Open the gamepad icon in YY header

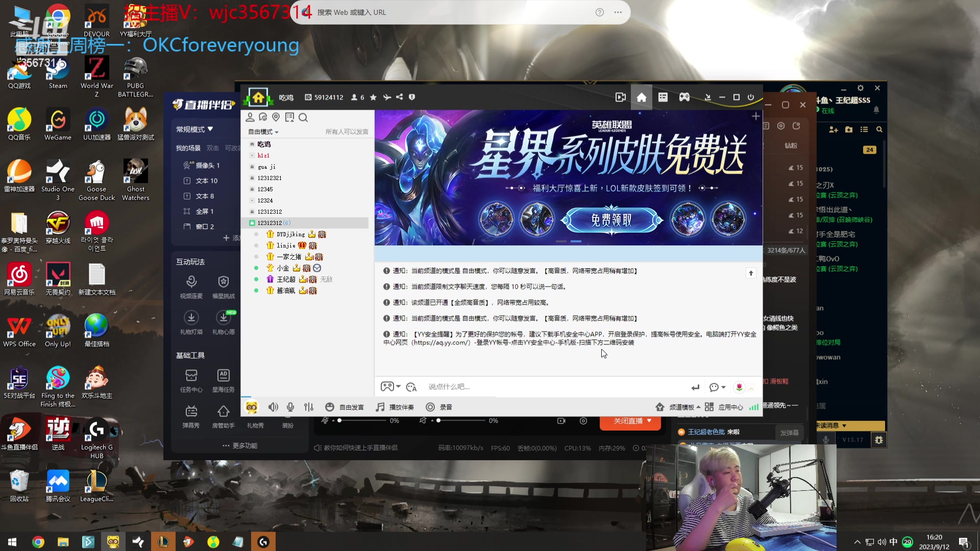684,97
